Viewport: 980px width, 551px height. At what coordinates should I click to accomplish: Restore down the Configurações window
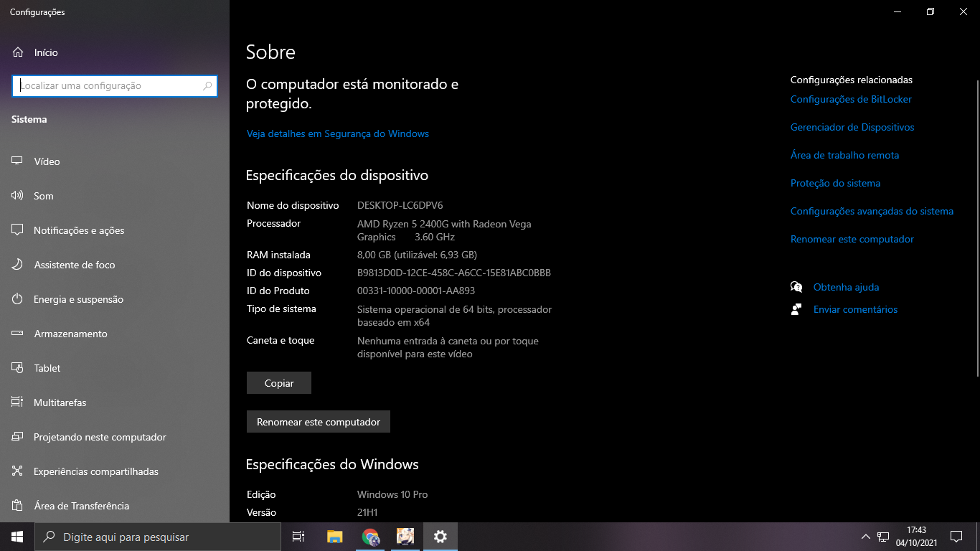tap(930, 11)
